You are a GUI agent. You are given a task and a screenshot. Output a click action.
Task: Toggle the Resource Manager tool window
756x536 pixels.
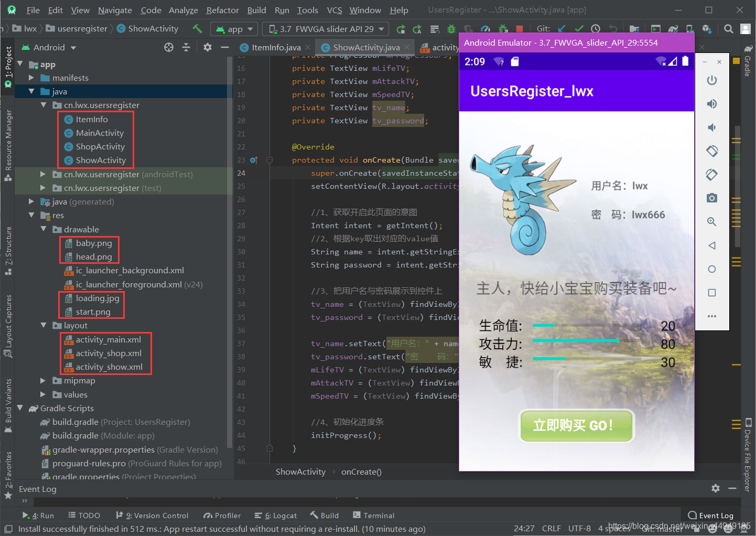click(x=8, y=145)
